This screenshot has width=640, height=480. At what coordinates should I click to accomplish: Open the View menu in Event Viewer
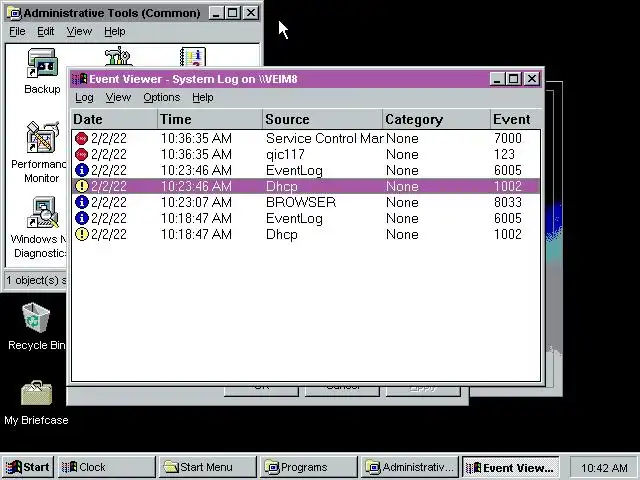point(118,98)
